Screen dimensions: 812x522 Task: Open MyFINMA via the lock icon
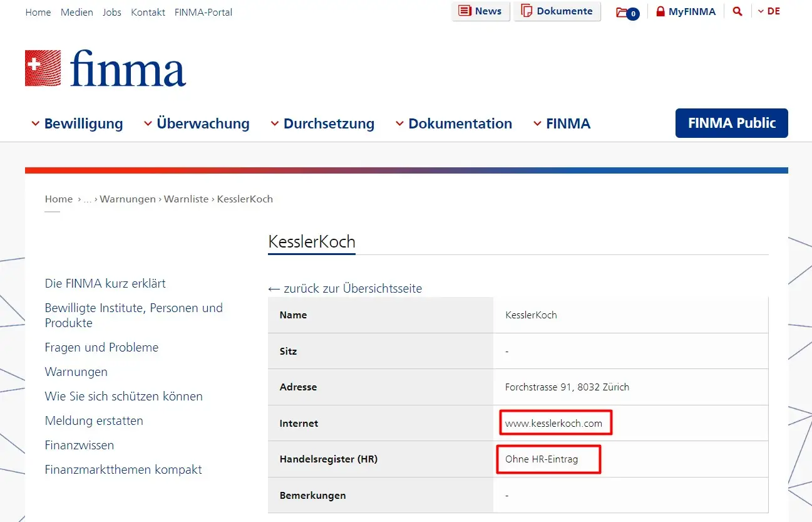tap(659, 11)
